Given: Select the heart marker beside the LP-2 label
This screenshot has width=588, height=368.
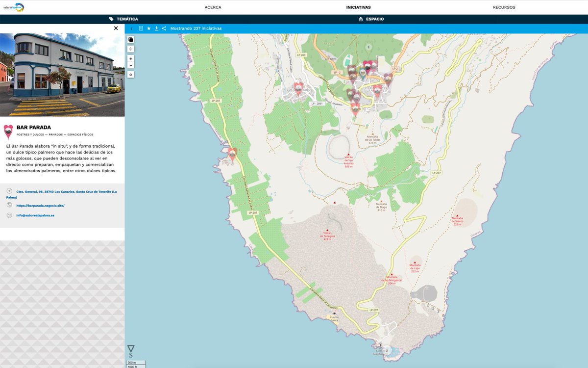Looking at the screenshot, I should pos(388,79).
